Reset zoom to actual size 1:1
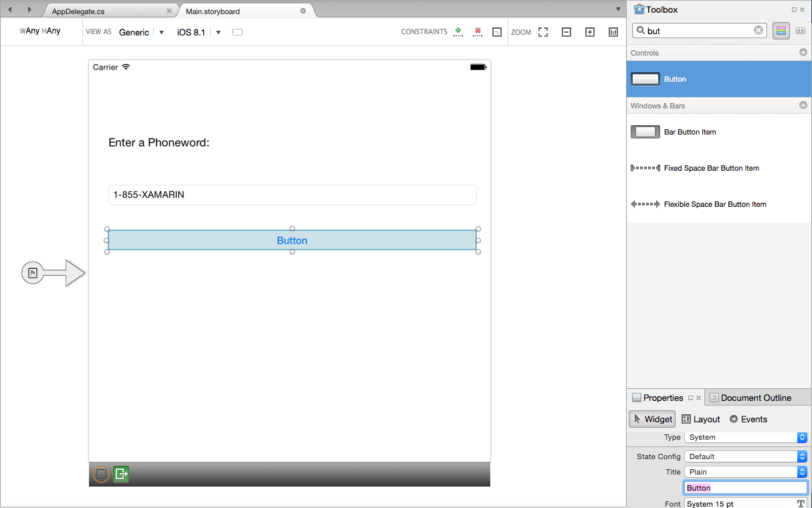 click(x=613, y=32)
